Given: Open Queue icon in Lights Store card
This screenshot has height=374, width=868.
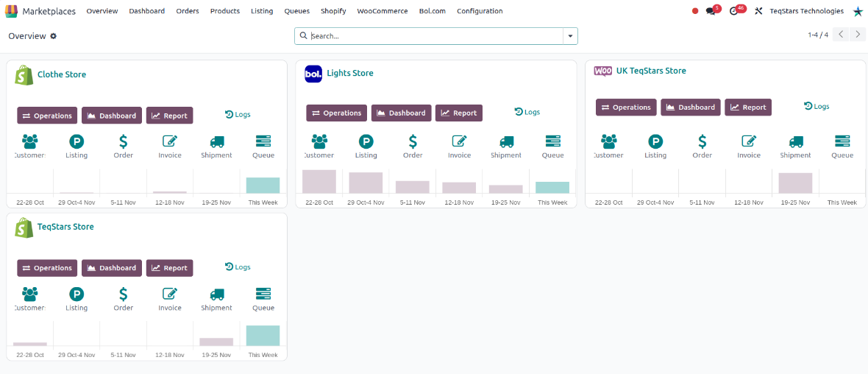Looking at the screenshot, I should [x=552, y=141].
